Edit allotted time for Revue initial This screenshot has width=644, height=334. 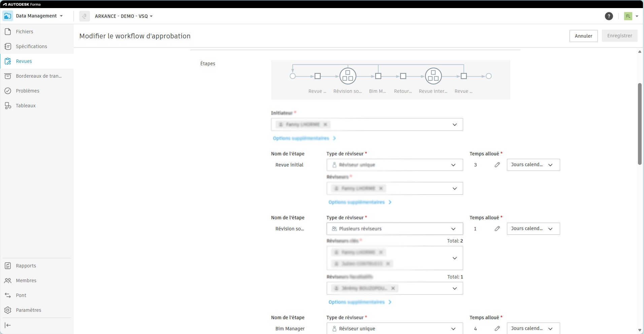tap(497, 165)
